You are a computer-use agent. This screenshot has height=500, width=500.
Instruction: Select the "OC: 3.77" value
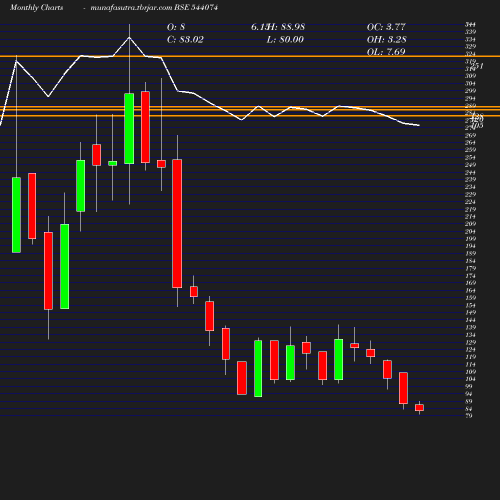[386, 27]
